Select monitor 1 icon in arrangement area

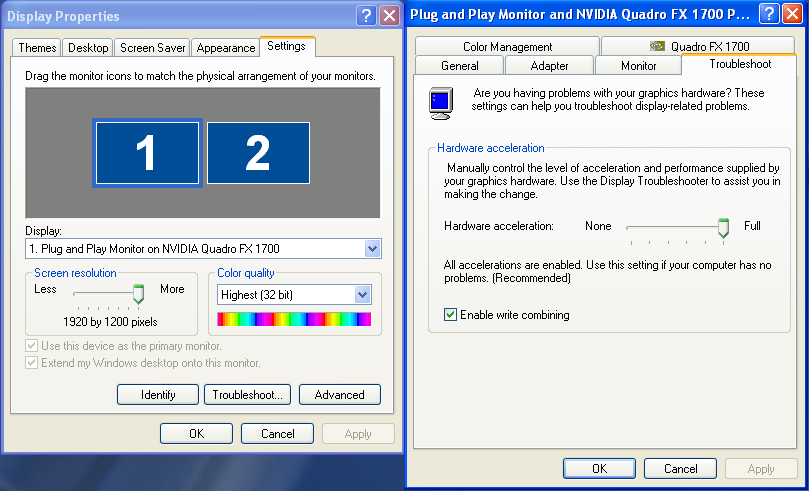148,153
